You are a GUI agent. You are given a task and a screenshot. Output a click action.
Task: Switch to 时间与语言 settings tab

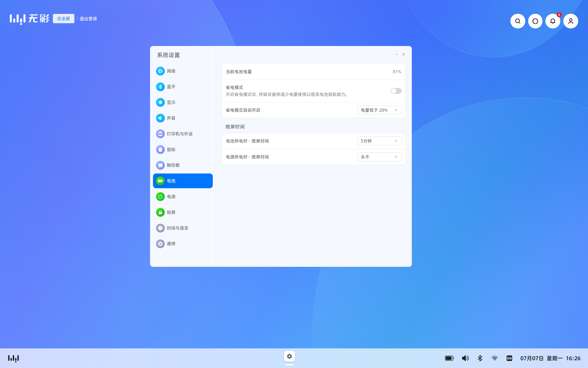pyautogui.click(x=183, y=228)
